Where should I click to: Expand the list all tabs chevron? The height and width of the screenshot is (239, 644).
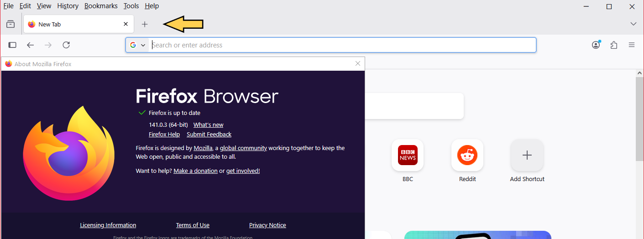(633, 24)
